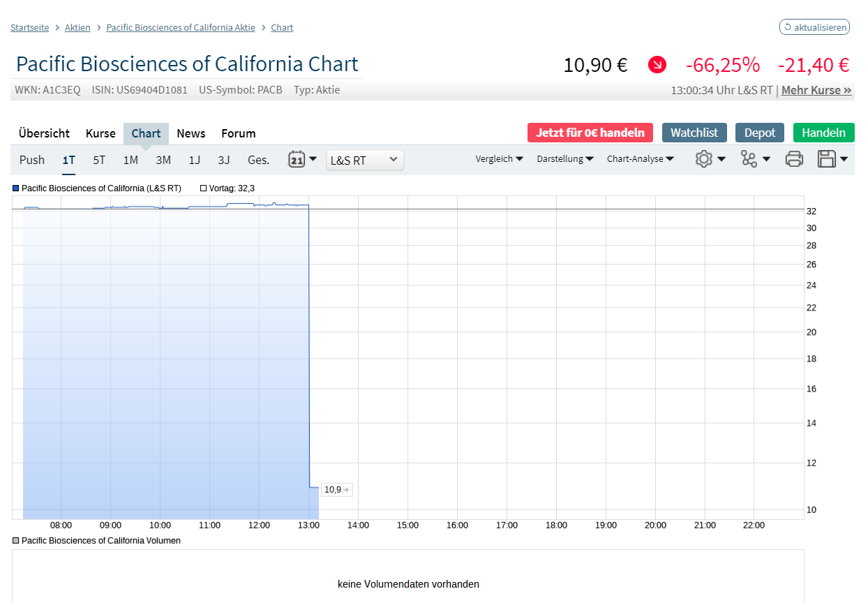The height and width of the screenshot is (603, 868).
Task: Add stock via Watchlist button
Action: pos(694,133)
